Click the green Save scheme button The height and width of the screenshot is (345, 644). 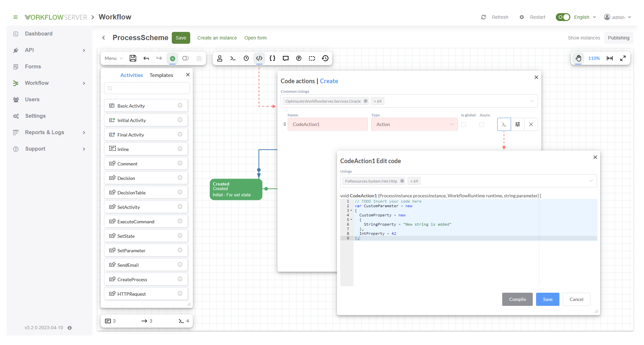click(181, 38)
